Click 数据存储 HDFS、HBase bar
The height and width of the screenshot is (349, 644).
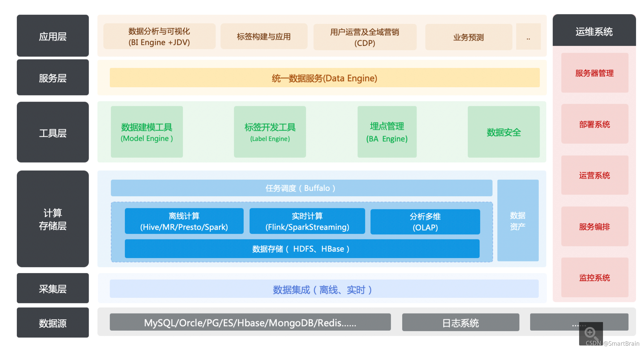point(302,249)
